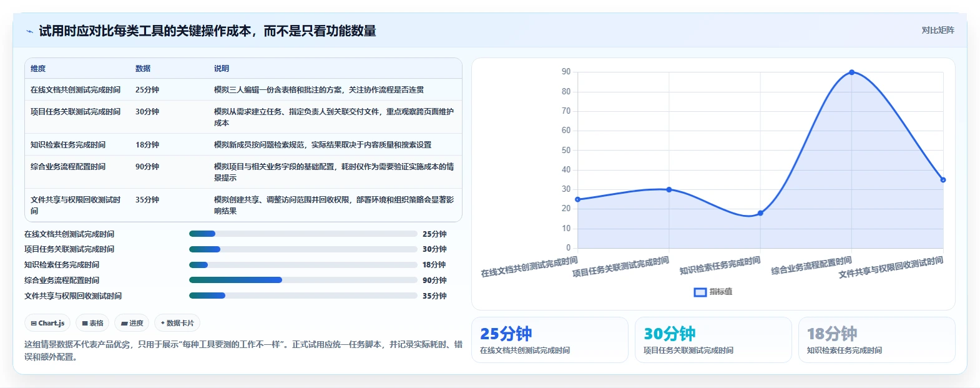Select the Chart.js chip
This screenshot has width=980, height=388.
[x=47, y=323]
